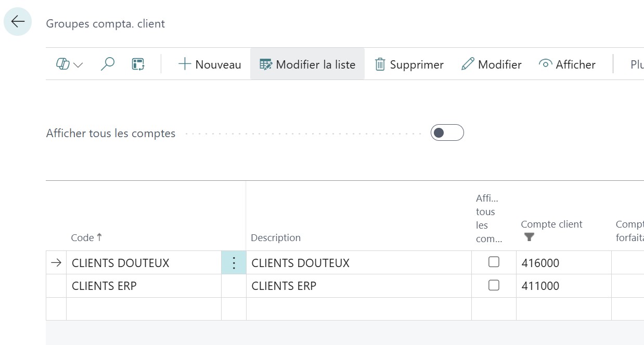Click the back navigation arrow
Screen dimensions: 644x345
pyautogui.click(x=17, y=21)
